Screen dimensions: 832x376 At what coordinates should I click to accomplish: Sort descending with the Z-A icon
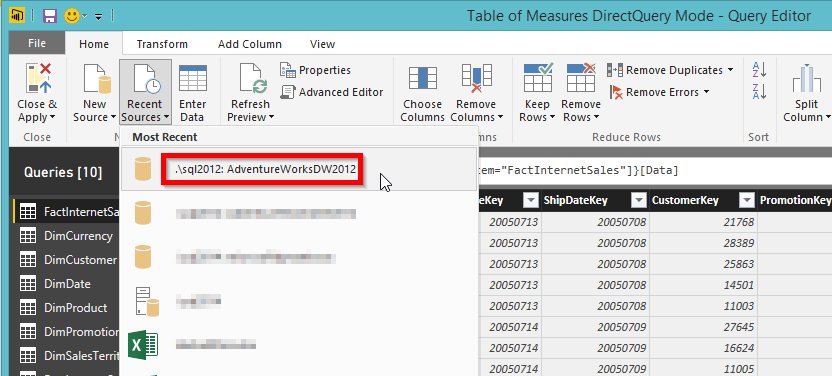click(759, 91)
